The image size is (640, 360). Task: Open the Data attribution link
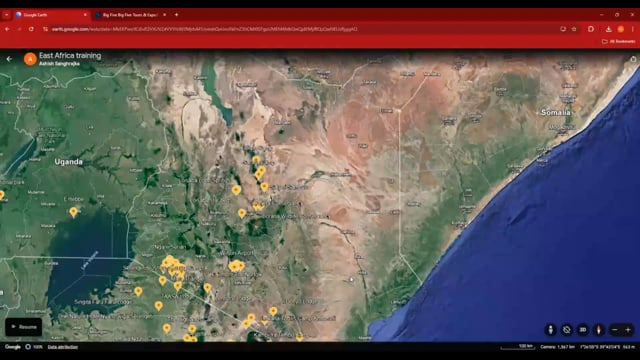(62, 347)
